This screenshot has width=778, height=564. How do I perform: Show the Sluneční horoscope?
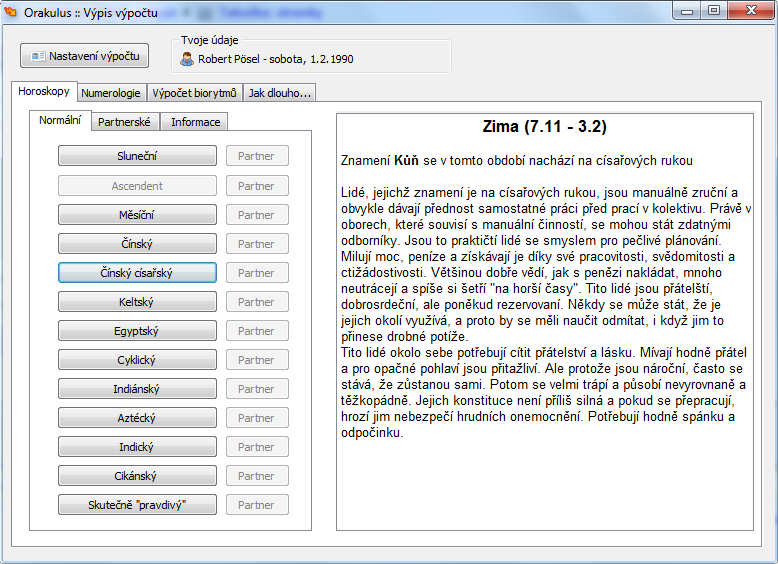point(137,156)
